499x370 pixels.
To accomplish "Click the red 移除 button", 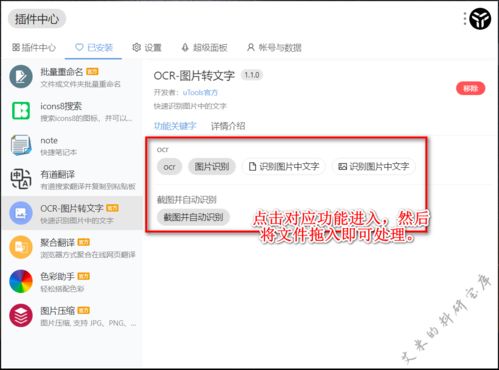I will click(x=471, y=88).
